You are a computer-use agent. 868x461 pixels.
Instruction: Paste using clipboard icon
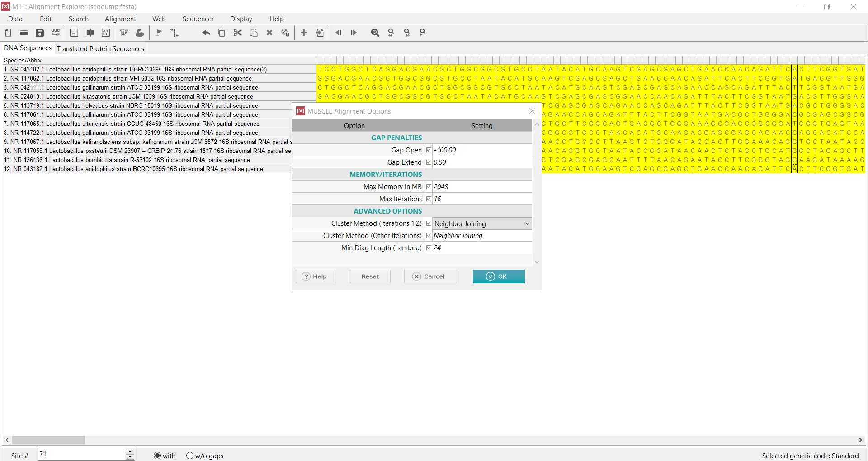pyautogui.click(x=254, y=33)
